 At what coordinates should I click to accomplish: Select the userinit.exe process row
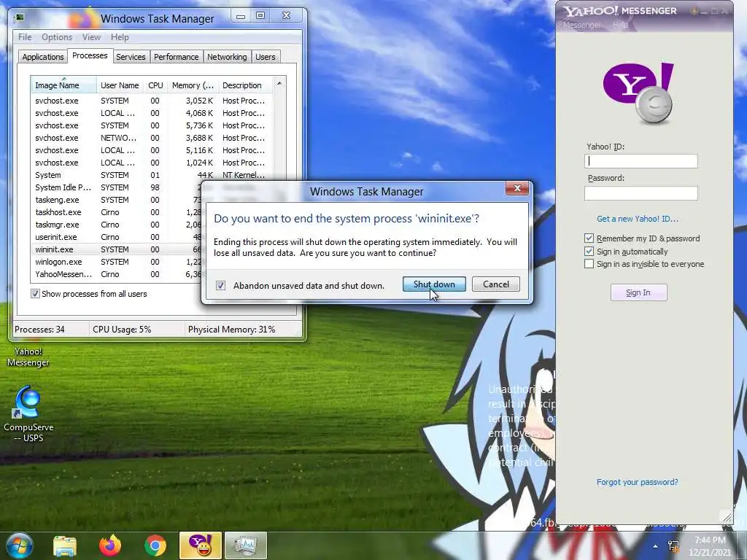point(117,237)
